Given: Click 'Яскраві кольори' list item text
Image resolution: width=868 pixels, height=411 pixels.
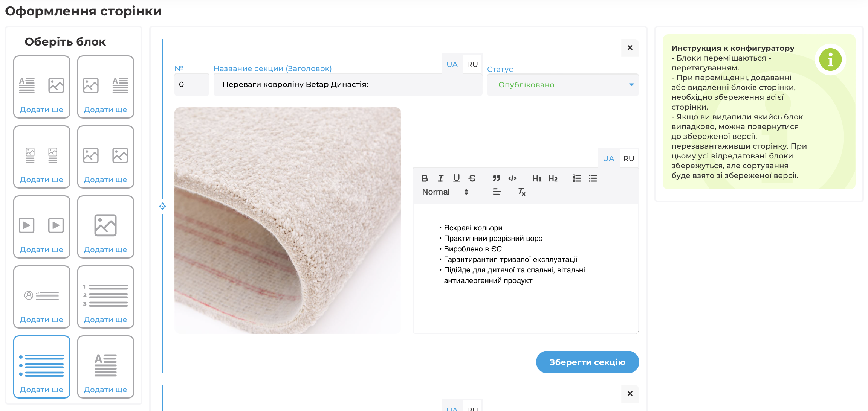Looking at the screenshot, I should [x=473, y=228].
